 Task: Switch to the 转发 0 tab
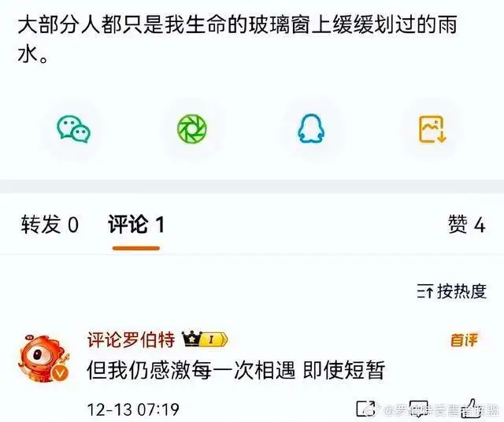click(50, 224)
